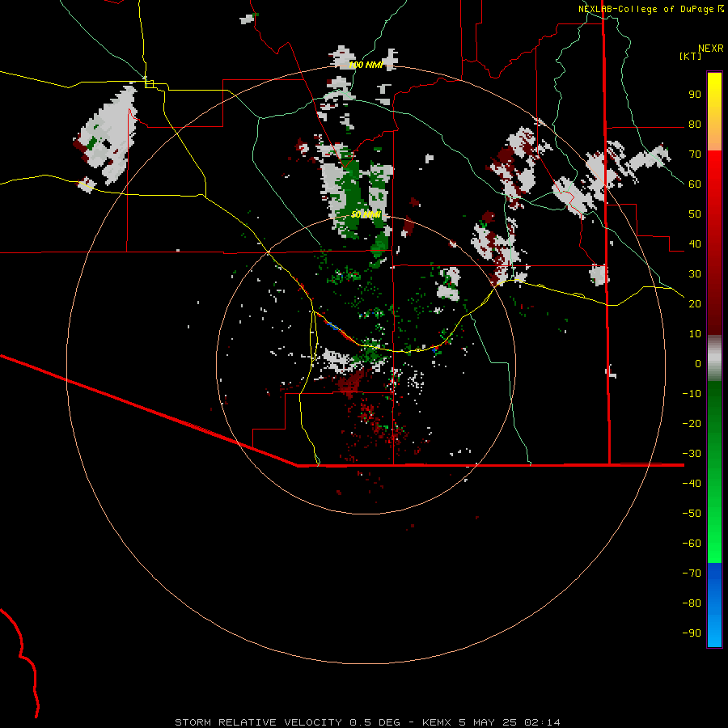The height and width of the screenshot is (728, 728).
Task: Click the -80 value on the velocity scale
Action: (692, 603)
